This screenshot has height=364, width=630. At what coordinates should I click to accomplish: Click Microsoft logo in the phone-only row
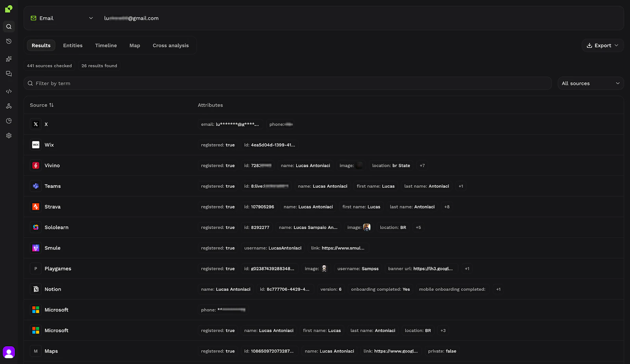pos(36,310)
